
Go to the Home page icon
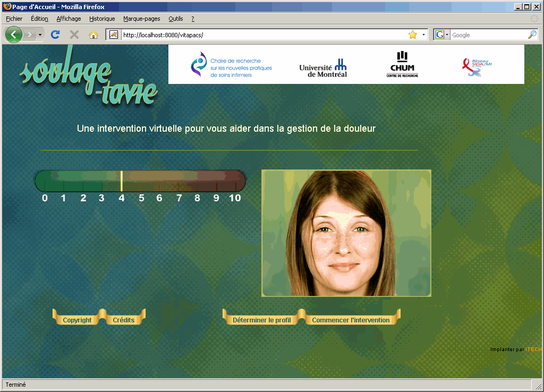click(x=93, y=35)
